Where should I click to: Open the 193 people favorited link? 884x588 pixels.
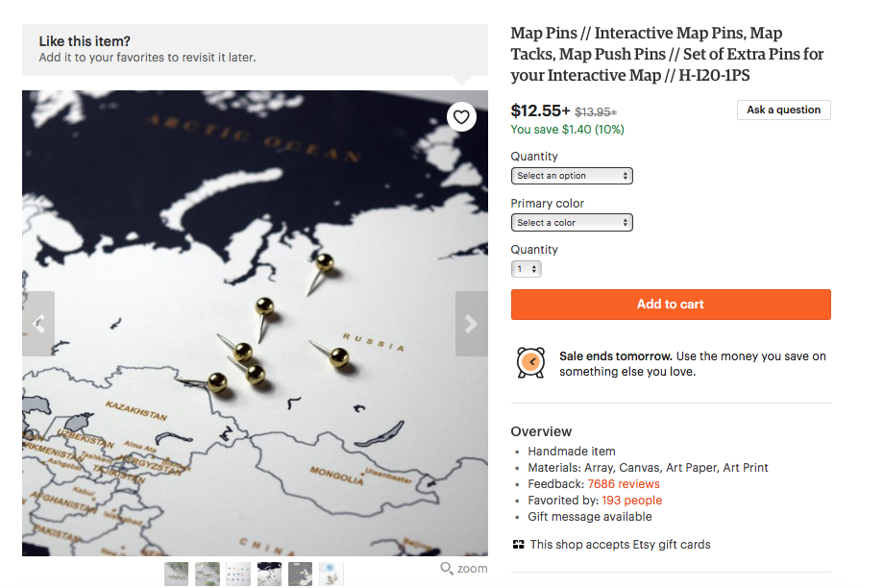(632, 501)
